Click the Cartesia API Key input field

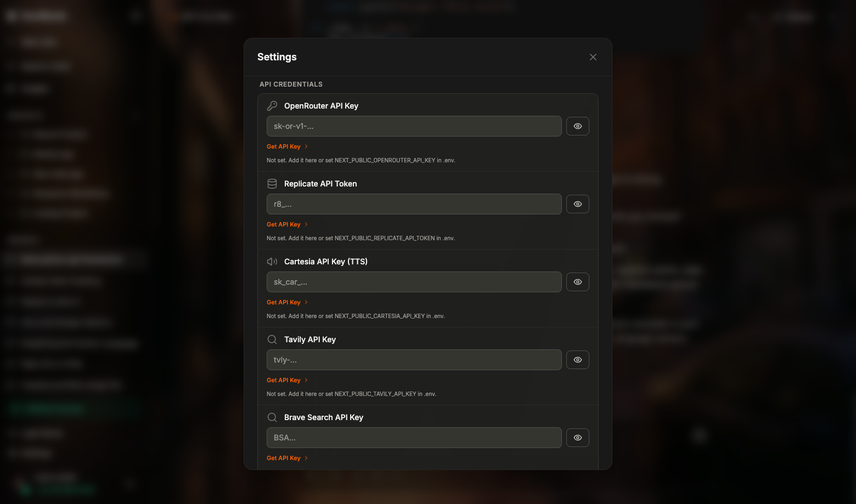414,282
